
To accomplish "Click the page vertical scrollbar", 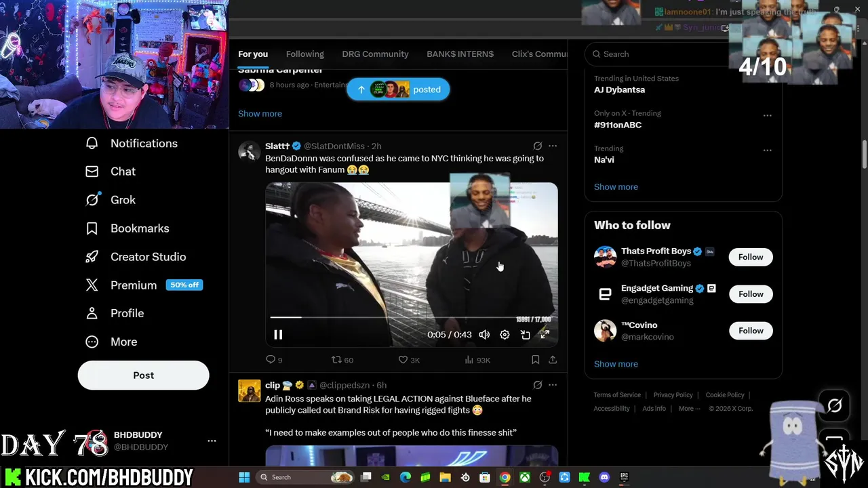I will click(865, 155).
